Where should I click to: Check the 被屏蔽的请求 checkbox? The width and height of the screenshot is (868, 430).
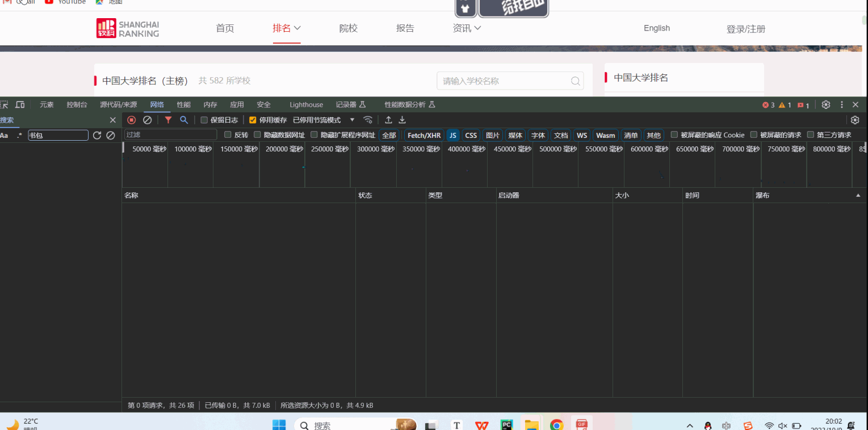point(754,135)
